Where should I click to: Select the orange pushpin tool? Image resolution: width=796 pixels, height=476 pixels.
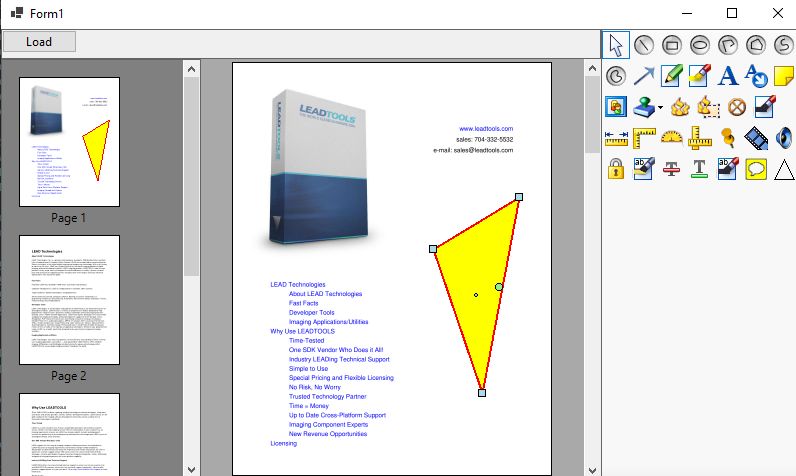click(728, 138)
